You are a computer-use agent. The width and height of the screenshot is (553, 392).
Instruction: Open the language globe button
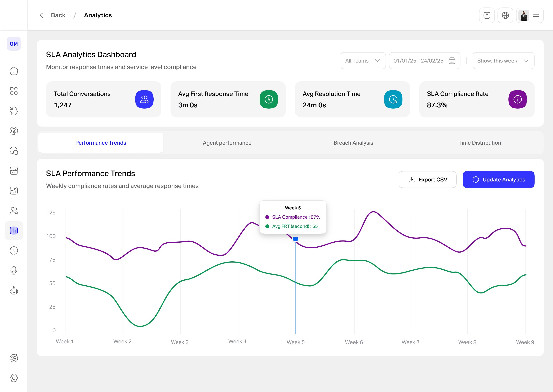click(505, 15)
